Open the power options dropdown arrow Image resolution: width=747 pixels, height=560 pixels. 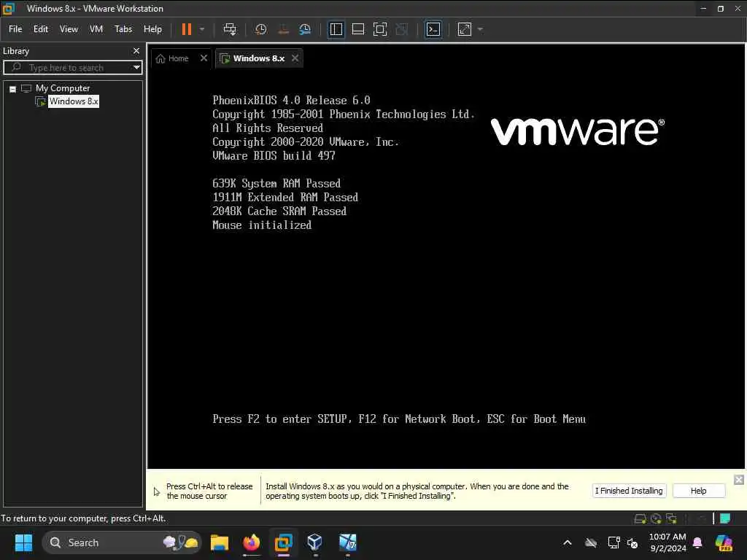point(202,29)
